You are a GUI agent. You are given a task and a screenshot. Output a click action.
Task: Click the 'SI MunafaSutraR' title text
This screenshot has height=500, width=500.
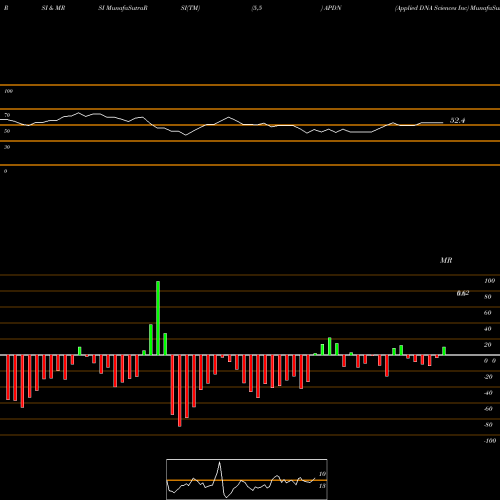coord(123,8)
